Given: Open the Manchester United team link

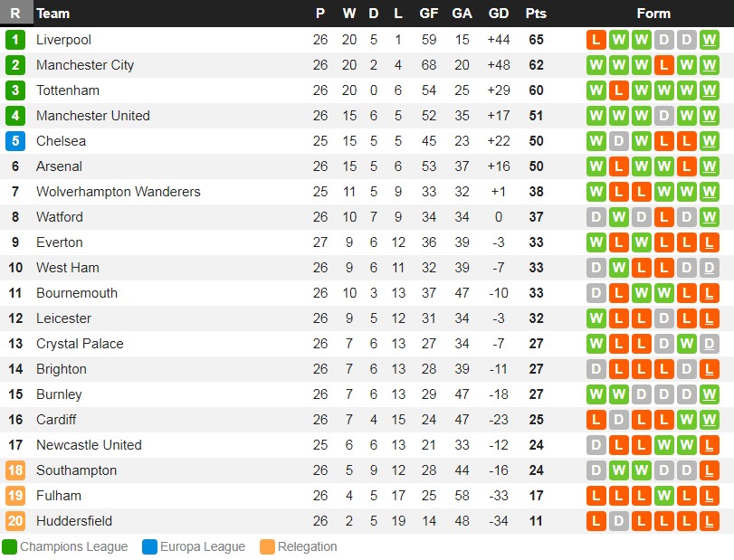Looking at the screenshot, I should tap(93, 116).
